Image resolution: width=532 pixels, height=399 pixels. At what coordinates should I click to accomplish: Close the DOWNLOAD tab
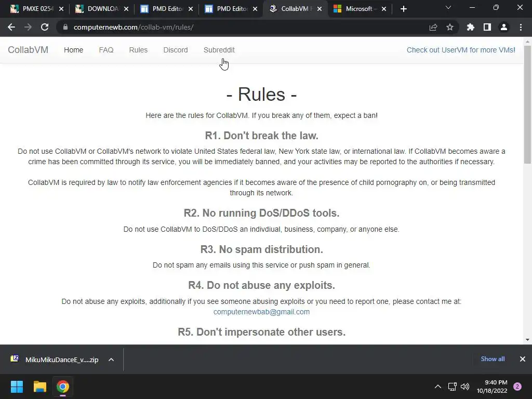coord(126,9)
